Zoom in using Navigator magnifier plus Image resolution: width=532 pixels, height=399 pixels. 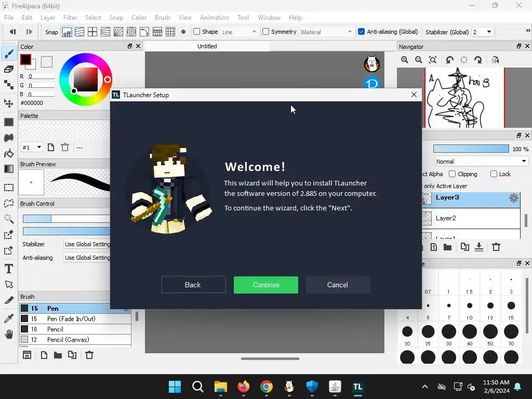click(404, 60)
